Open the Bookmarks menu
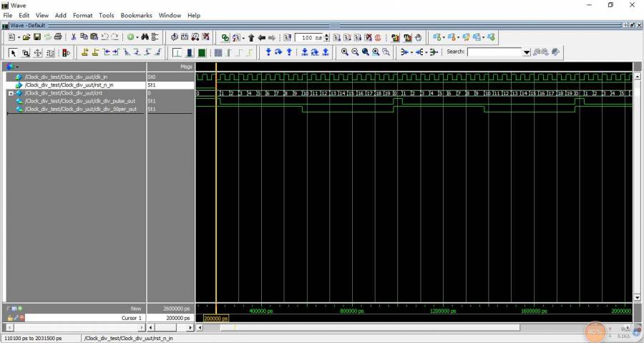Image resolution: width=644 pixels, height=343 pixels. coord(136,15)
